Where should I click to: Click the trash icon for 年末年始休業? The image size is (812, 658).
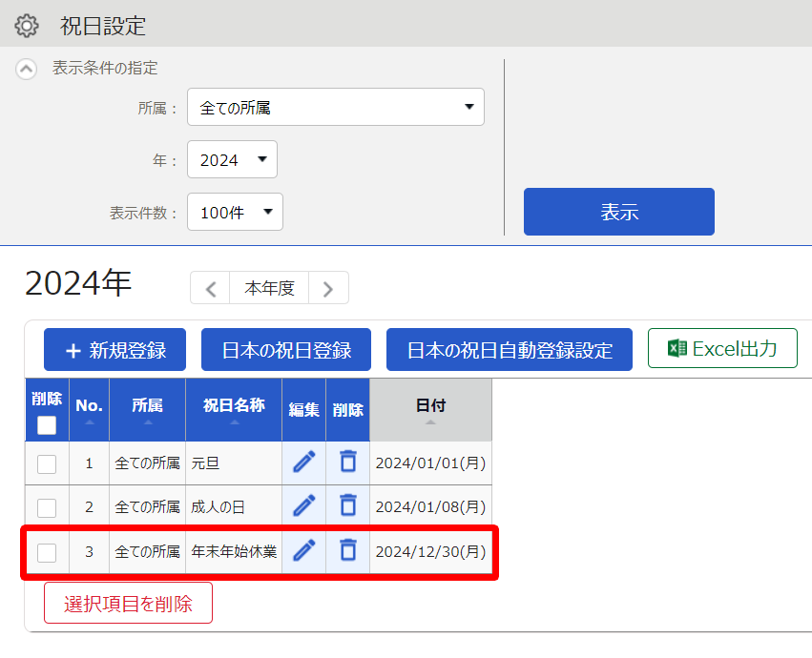[x=348, y=550]
